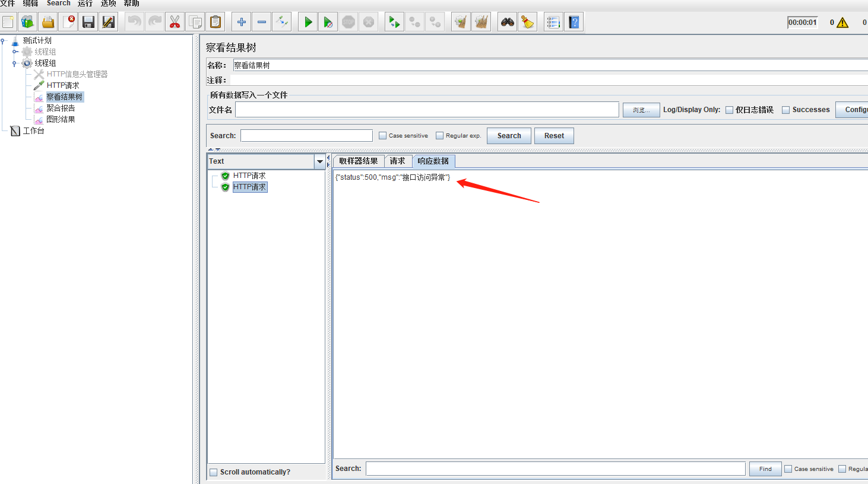Collapse the 测试计划 tree node
This screenshot has height=484, width=868.
pos(5,40)
